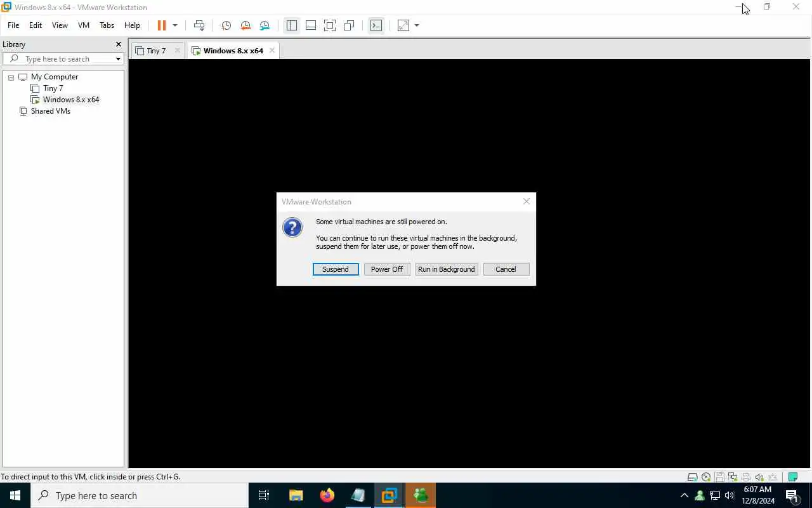Close the Library panel
This screenshot has height=508, width=812.
(118, 44)
